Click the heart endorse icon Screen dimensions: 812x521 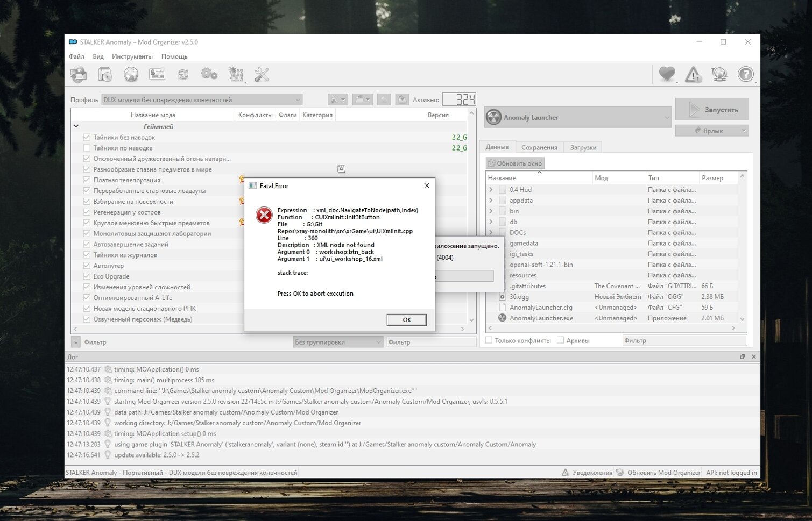pyautogui.click(x=667, y=74)
